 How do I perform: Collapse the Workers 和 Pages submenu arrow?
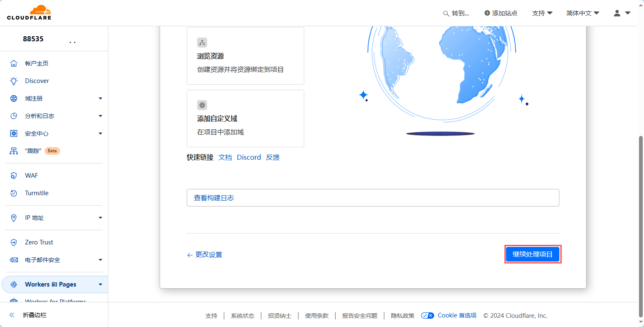pos(100,284)
